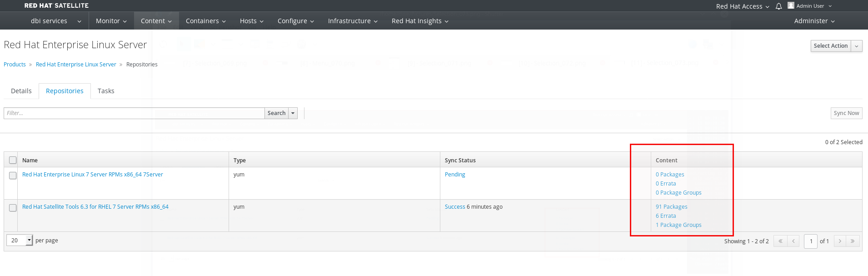Open the 0 Errata link
The height and width of the screenshot is (276, 868).
666,184
